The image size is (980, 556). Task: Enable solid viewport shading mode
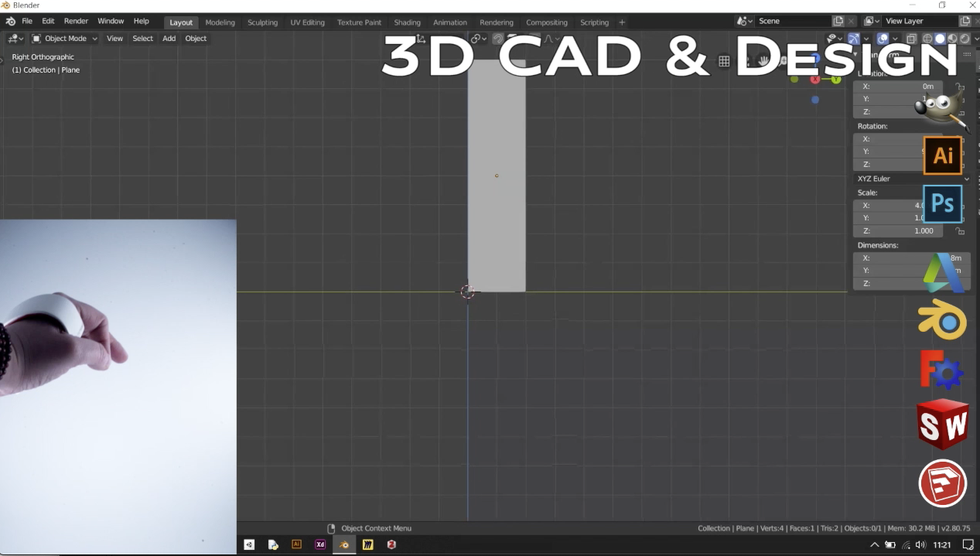pyautogui.click(x=940, y=39)
